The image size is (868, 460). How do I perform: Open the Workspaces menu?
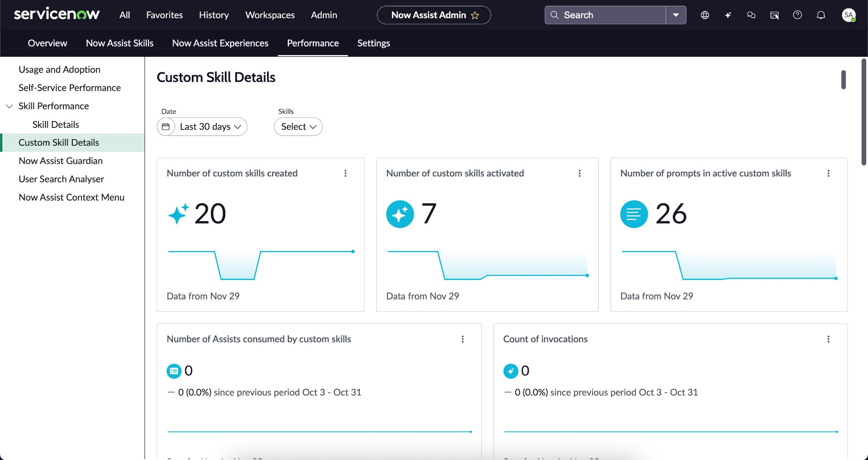click(x=270, y=15)
